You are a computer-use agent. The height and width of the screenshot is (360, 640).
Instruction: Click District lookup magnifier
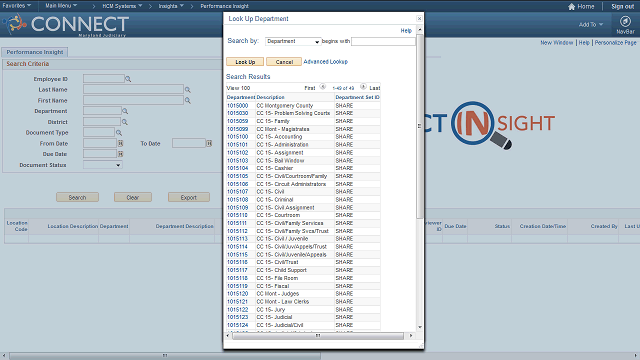(125, 122)
